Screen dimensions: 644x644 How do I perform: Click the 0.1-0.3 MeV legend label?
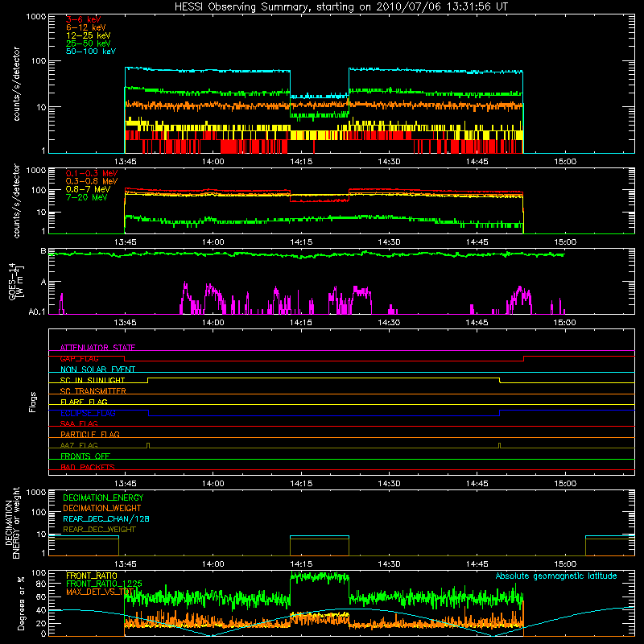tap(92, 173)
